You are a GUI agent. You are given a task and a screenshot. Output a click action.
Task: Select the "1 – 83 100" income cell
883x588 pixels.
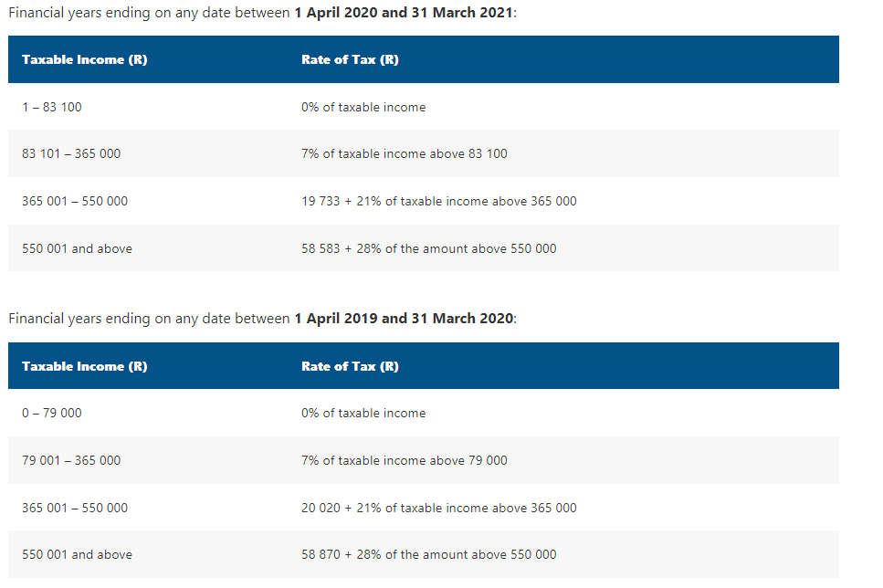[x=52, y=107]
